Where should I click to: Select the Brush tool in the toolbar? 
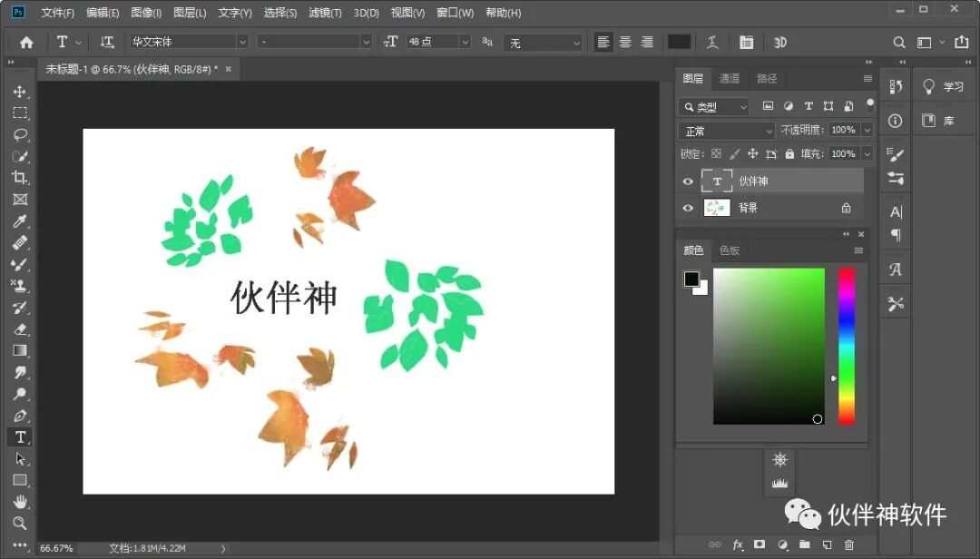[20, 264]
